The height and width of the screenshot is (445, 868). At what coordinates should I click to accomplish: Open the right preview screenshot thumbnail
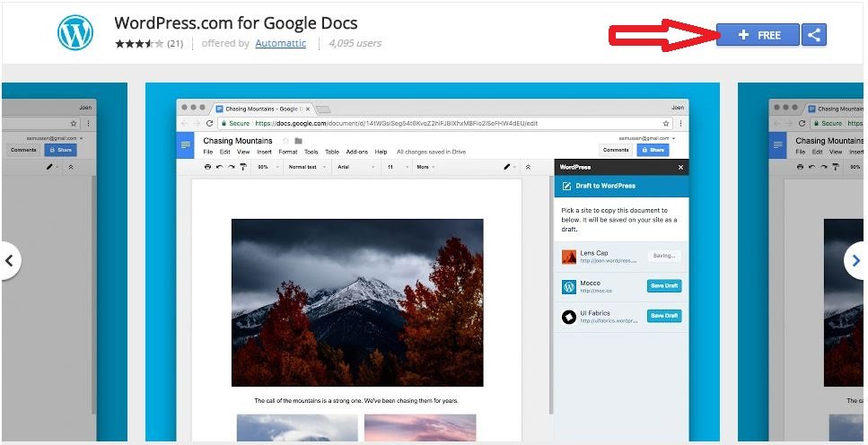coord(801,262)
